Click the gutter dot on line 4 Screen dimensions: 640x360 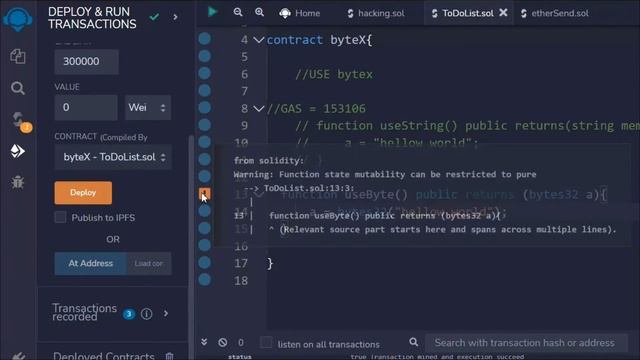tap(204, 39)
